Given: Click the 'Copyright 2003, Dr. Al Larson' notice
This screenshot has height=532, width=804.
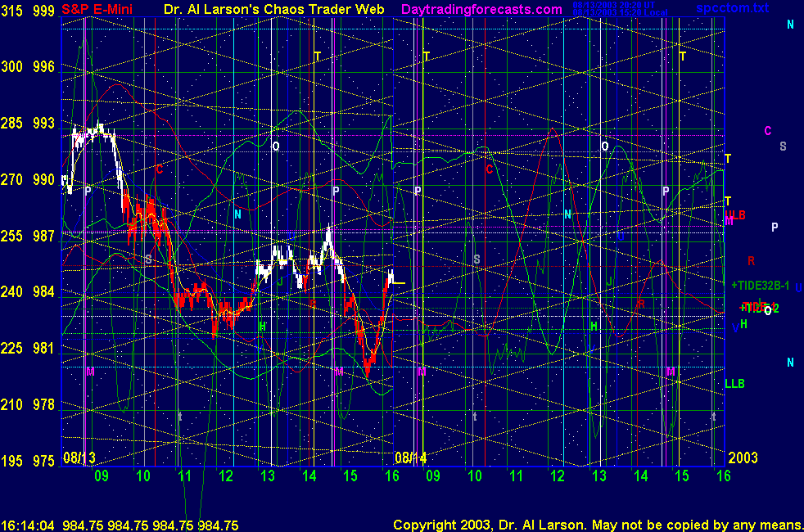Looking at the screenshot, I should tap(489, 525).
